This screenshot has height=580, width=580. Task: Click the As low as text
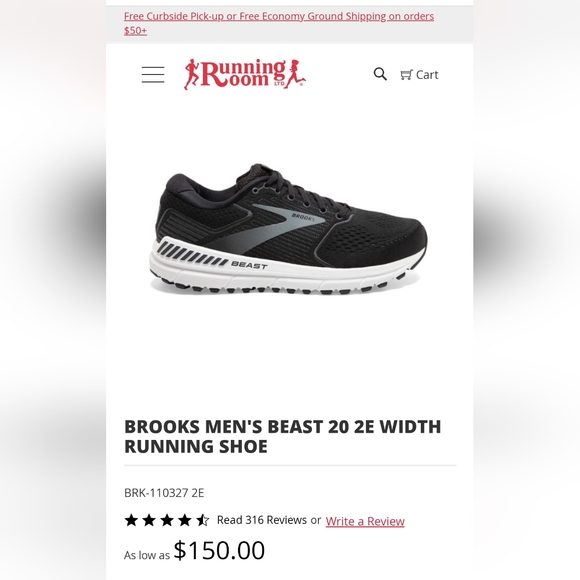[x=147, y=555]
